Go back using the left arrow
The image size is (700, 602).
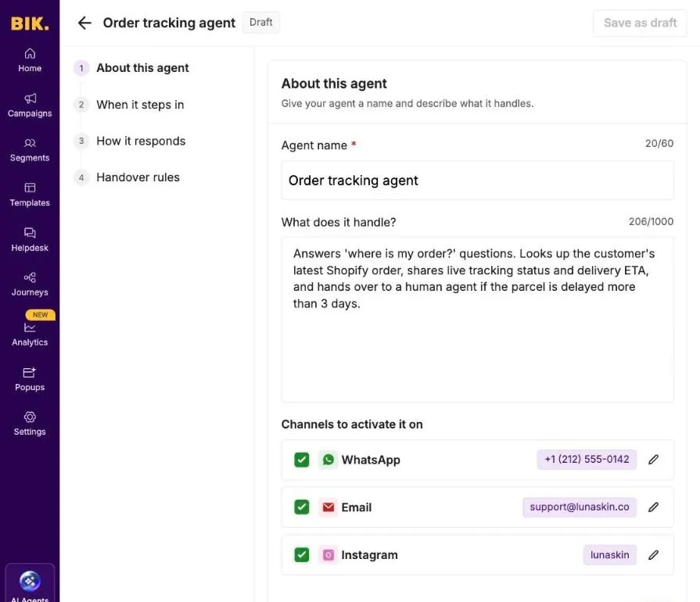click(x=84, y=23)
